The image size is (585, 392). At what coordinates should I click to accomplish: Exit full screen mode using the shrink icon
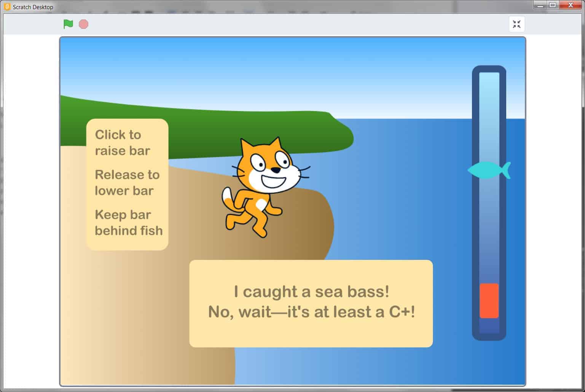coord(516,24)
